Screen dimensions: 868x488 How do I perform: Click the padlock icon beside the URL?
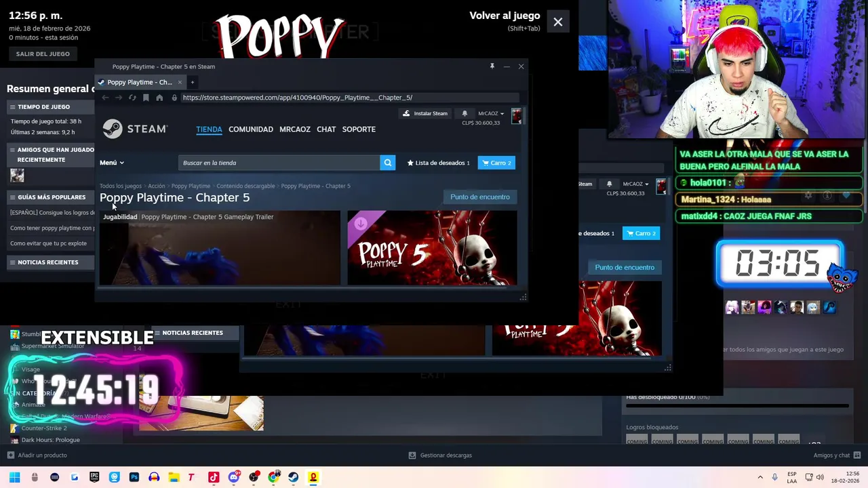tap(174, 98)
